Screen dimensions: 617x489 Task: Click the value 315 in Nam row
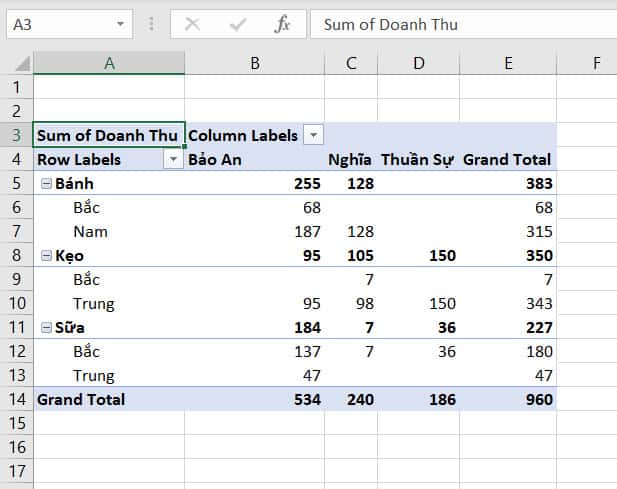539,231
